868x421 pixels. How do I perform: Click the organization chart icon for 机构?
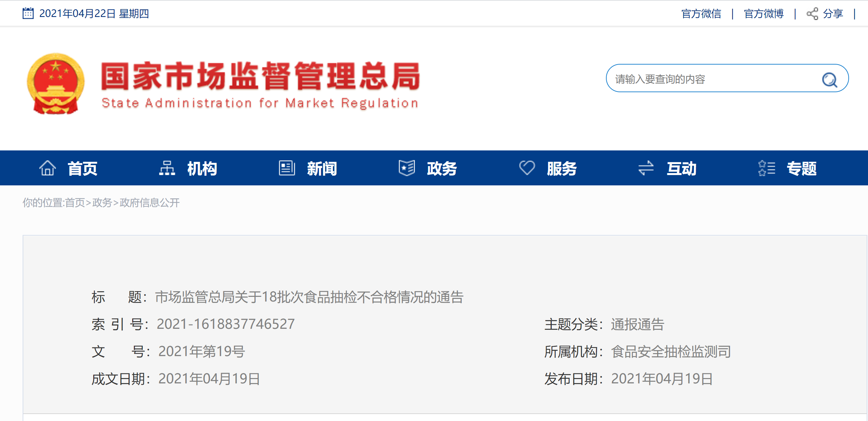click(x=167, y=168)
